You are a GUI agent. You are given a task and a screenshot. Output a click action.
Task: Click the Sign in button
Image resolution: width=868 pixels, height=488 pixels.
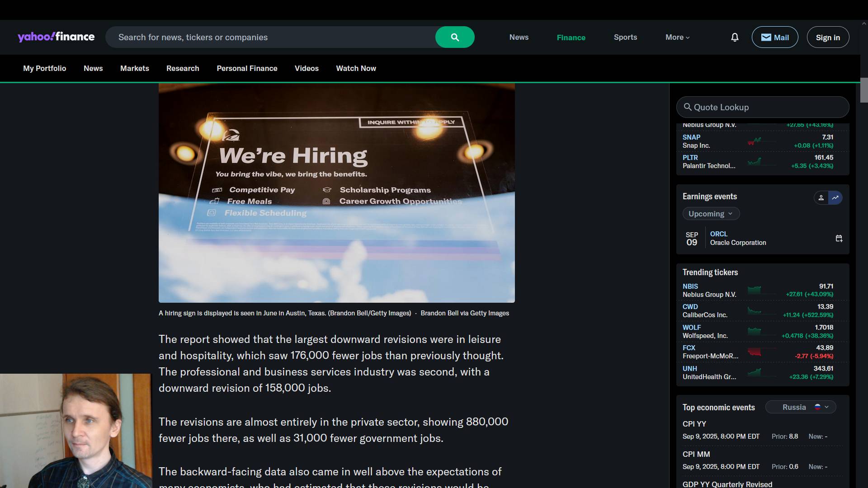[828, 38]
